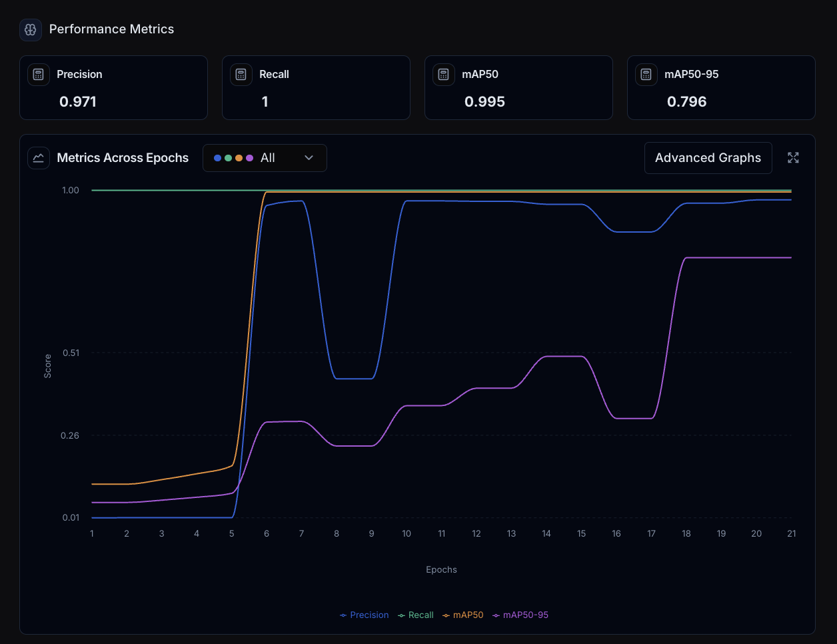Click the Performance Metrics brain icon
Screen dimensions: 837x644
(30, 29)
